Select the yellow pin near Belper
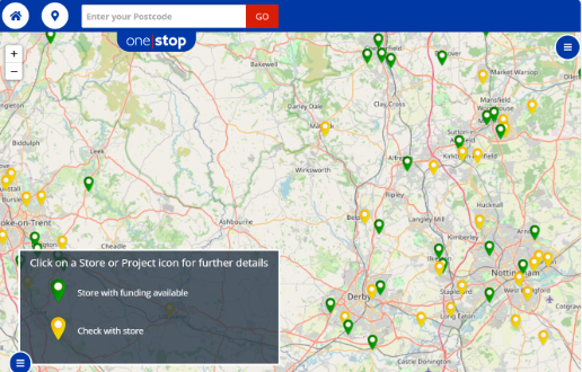582x372 pixels. click(x=364, y=216)
